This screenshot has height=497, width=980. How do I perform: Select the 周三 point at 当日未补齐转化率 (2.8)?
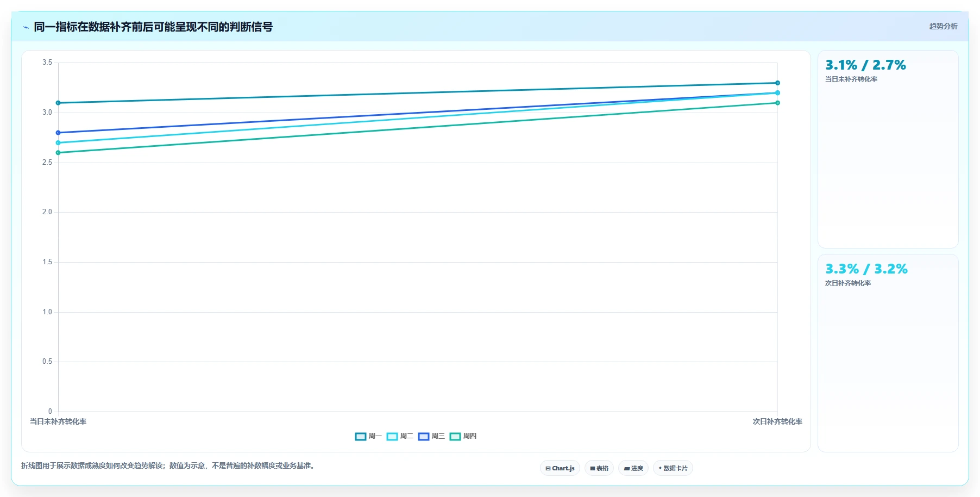[58, 133]
